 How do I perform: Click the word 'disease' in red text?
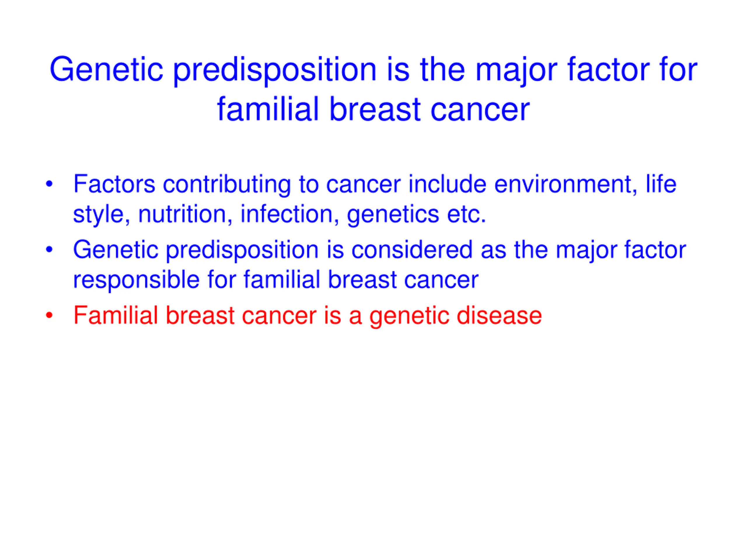coord(500,316)
